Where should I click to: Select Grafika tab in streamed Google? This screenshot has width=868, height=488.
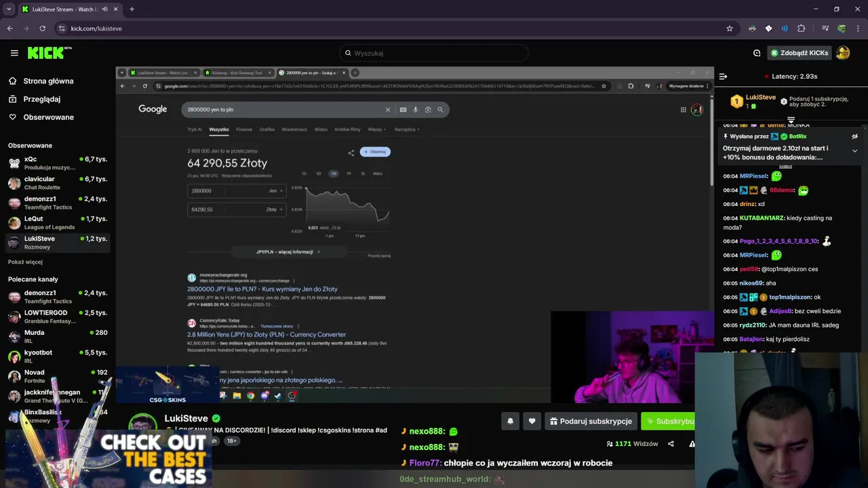267,129
